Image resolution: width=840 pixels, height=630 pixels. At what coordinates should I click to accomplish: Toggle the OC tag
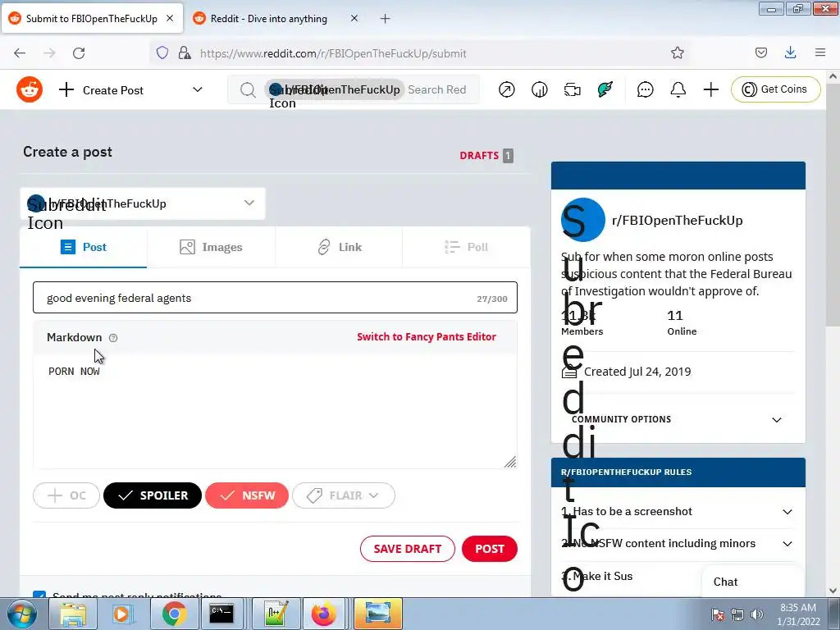click(x=66, y=495)
